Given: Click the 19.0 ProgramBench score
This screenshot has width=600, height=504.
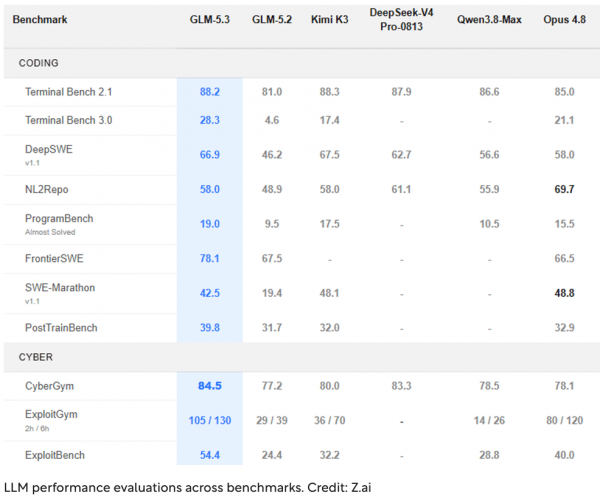Looking at the screenshot, I should click(x=210, y=224).
